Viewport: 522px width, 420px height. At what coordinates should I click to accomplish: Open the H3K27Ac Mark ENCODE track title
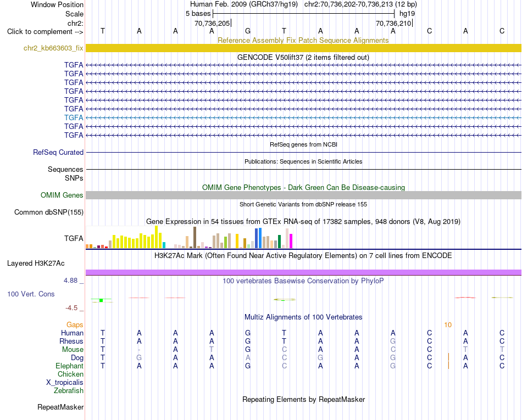tap(303, 256)
